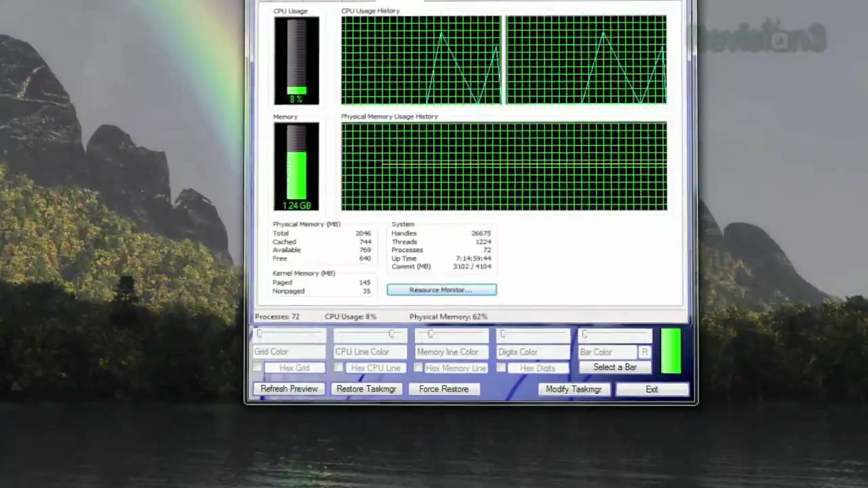Screen dimensions: 868x488
Task: Click the Nonpaged kernel memory value 35
Action: pos(367,291)
